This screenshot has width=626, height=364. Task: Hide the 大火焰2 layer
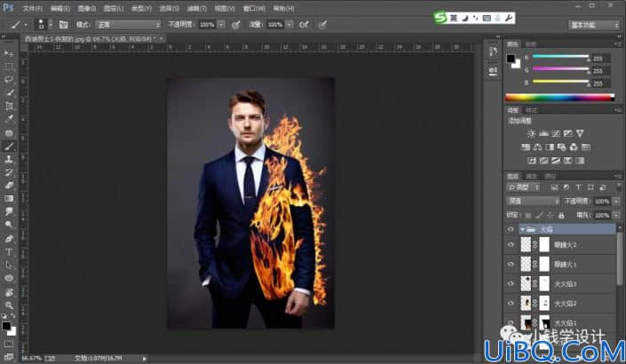pyautogui.click(x=511, y=304)
